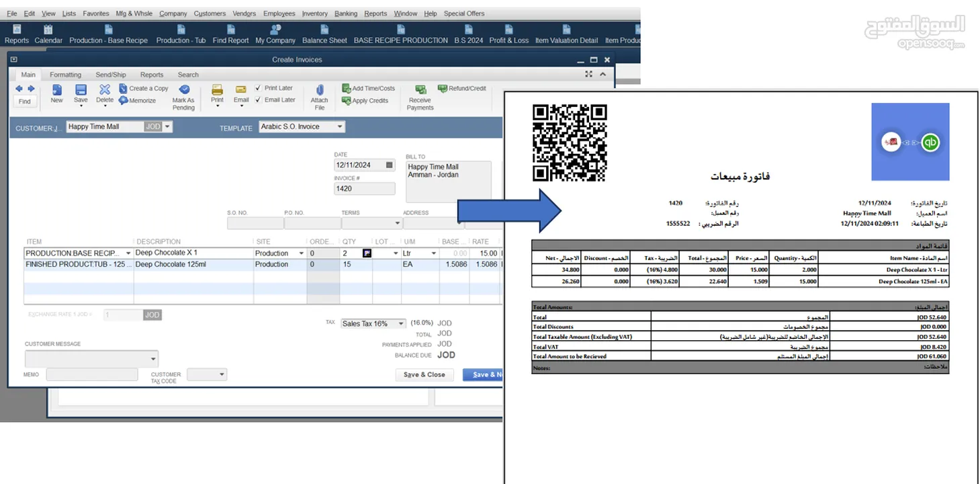Image resolution: width=980 pixels, height=484 pixels.
Task: Click the Print printer icon
Action: pos(217,90)
